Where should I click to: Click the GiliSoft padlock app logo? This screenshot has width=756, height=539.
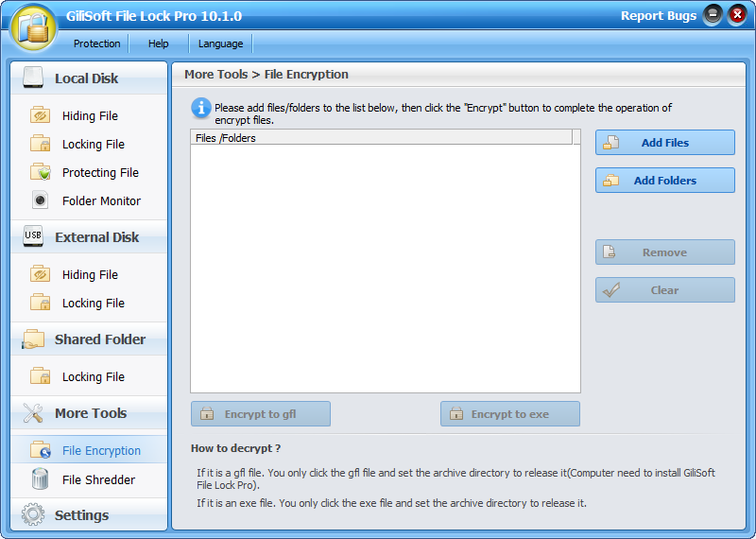pyautogui.click(x=34, y=28)
